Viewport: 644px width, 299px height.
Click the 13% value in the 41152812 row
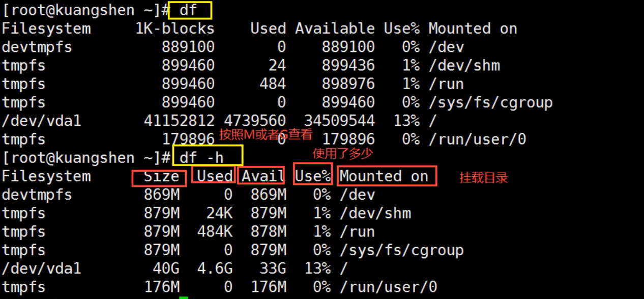tap(406, 121)
